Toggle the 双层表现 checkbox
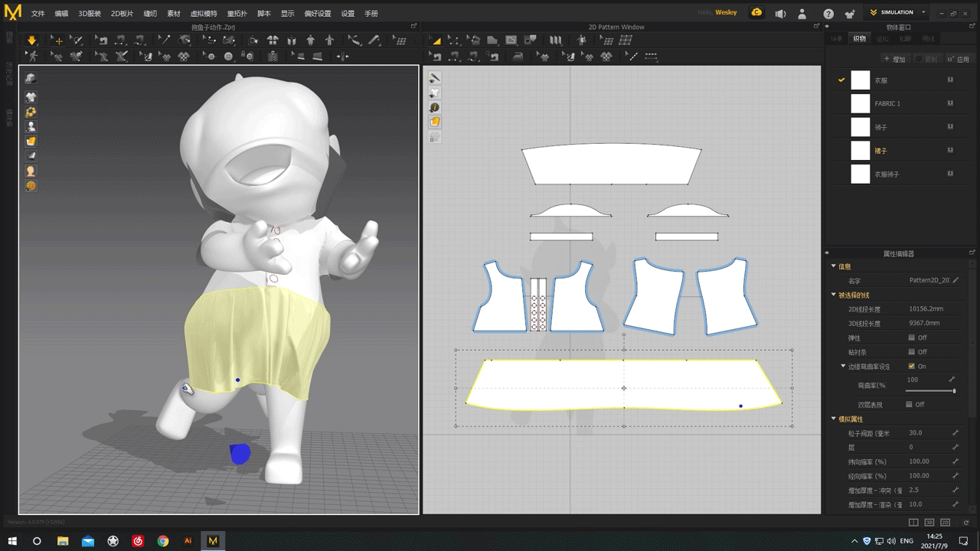 point(909,404)
